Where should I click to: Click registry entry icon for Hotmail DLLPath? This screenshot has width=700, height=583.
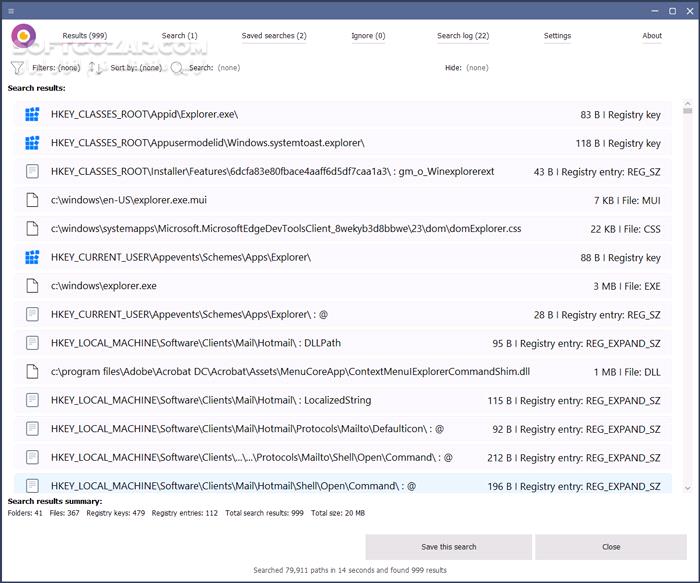[32, 343]
